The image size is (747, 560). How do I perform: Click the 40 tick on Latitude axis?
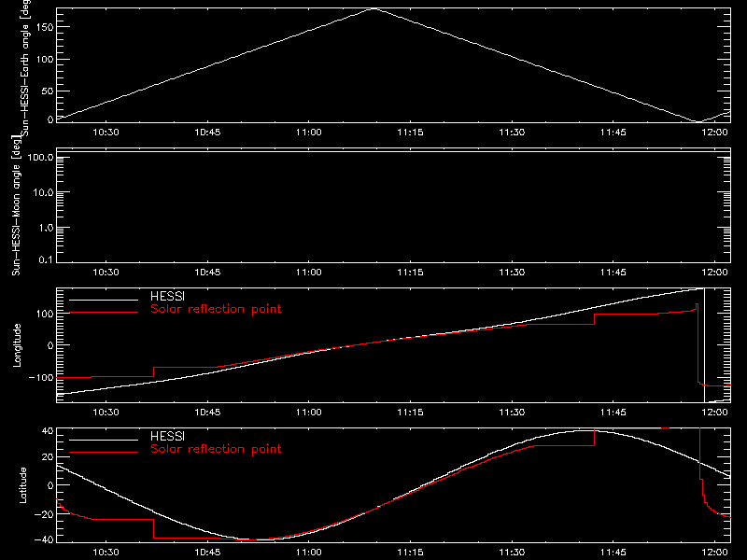click(x=48, y=431)
